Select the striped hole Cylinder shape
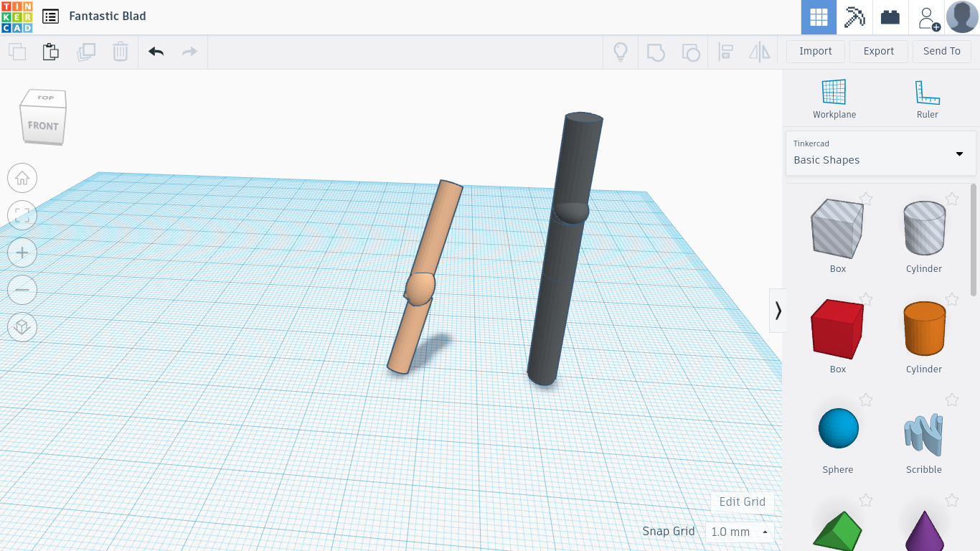The width and height of the screenshot is (980, 551). pos(924,228)
